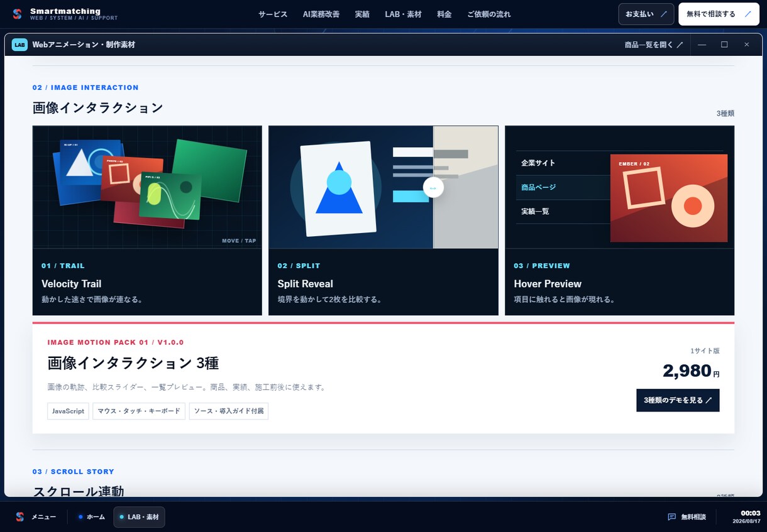767x532 pixels.
Task: Go to the 実績 navigation item
Action: tap(362, 14)
